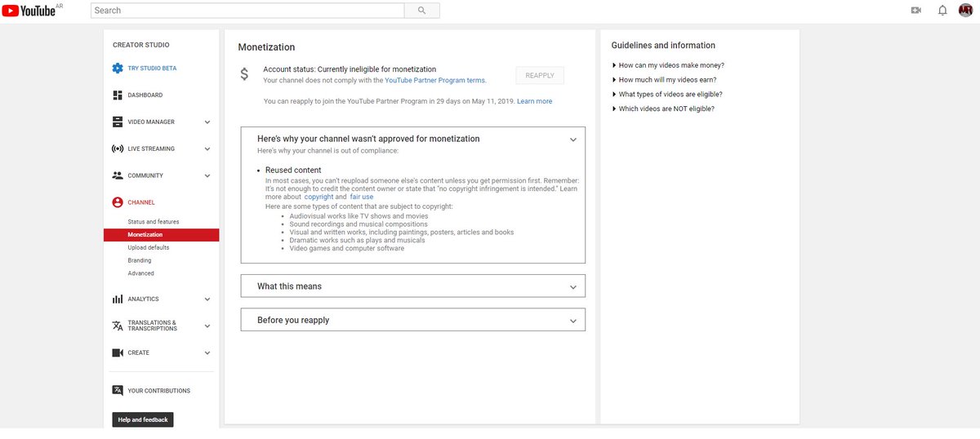Click the Your Contributions icon
Screen dimensions: 980x439
[x=118, y=391]
